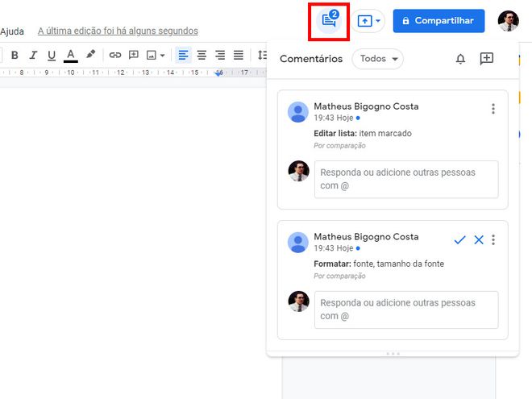Align text to the right
532x399 pixels.
(x=220, y=55)
